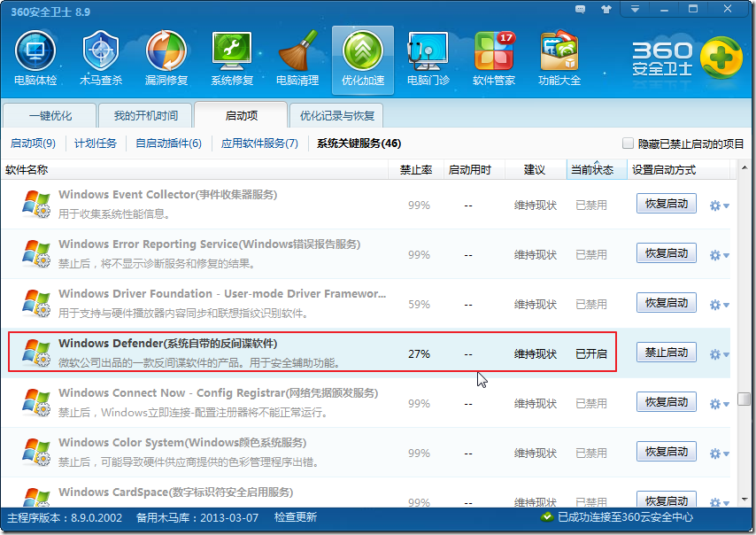Expand gear options for Windows Connect Now
This screenshot has width=756, height=535.
click(720, 404)
